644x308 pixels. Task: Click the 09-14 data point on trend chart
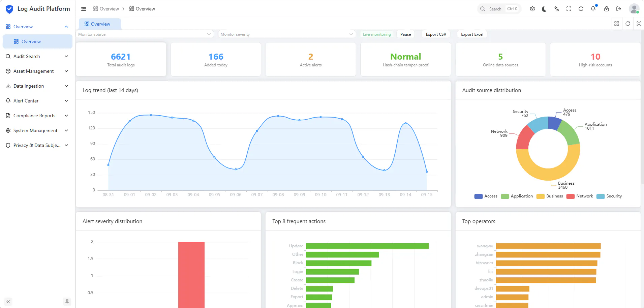point(405,123)
